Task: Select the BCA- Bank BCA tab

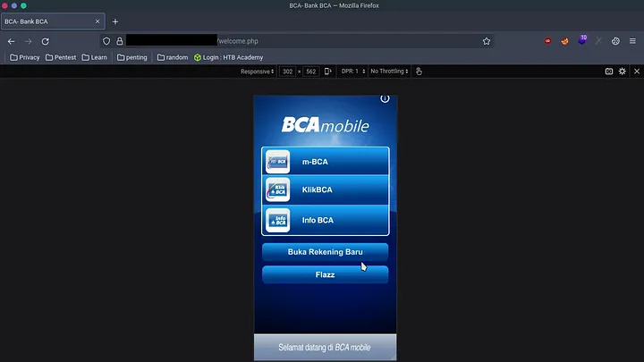Action: [x=53, y=21]
